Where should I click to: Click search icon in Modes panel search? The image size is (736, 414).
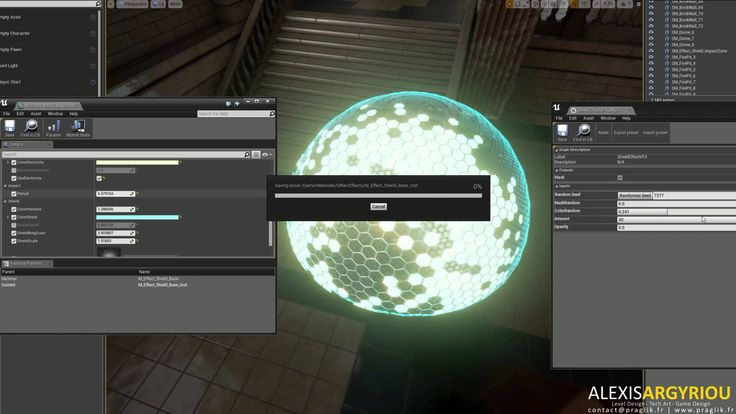tap(98, 4)
